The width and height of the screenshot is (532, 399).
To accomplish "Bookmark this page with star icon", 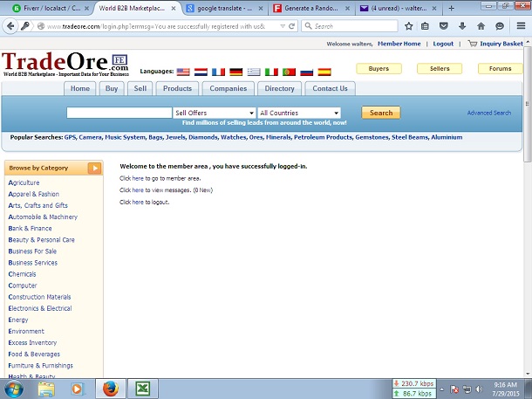I will (x=408, y=26).
